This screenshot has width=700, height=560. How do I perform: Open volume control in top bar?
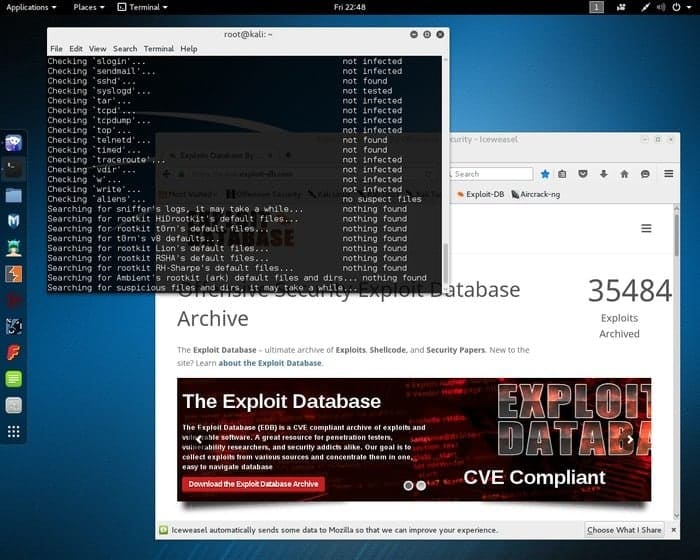661,7
